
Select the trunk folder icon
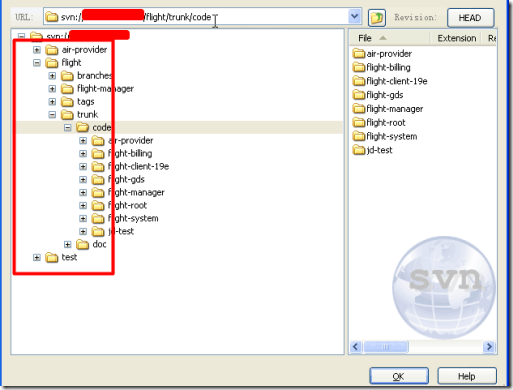click(x=67, y=115)
